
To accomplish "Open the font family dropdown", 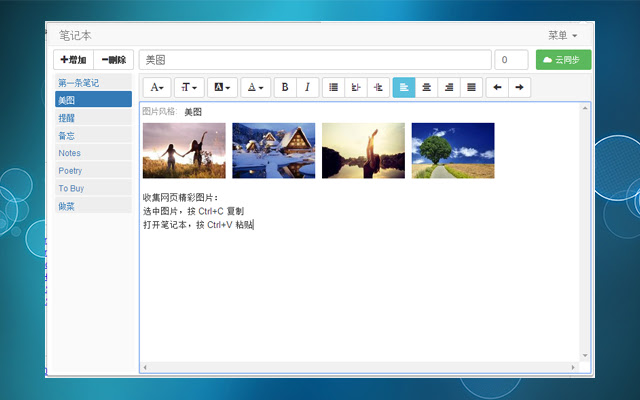I will tap(157, 87).
